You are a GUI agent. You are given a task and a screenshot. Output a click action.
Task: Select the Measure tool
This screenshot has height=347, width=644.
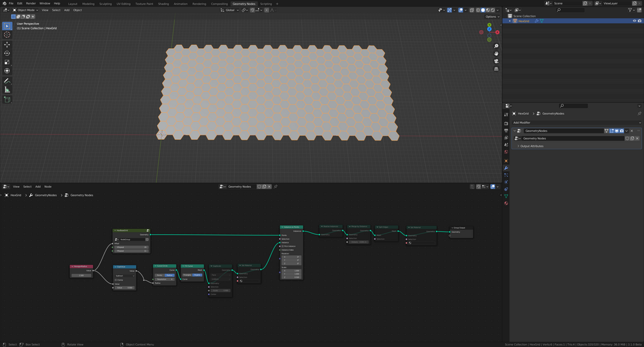[7, 90]
